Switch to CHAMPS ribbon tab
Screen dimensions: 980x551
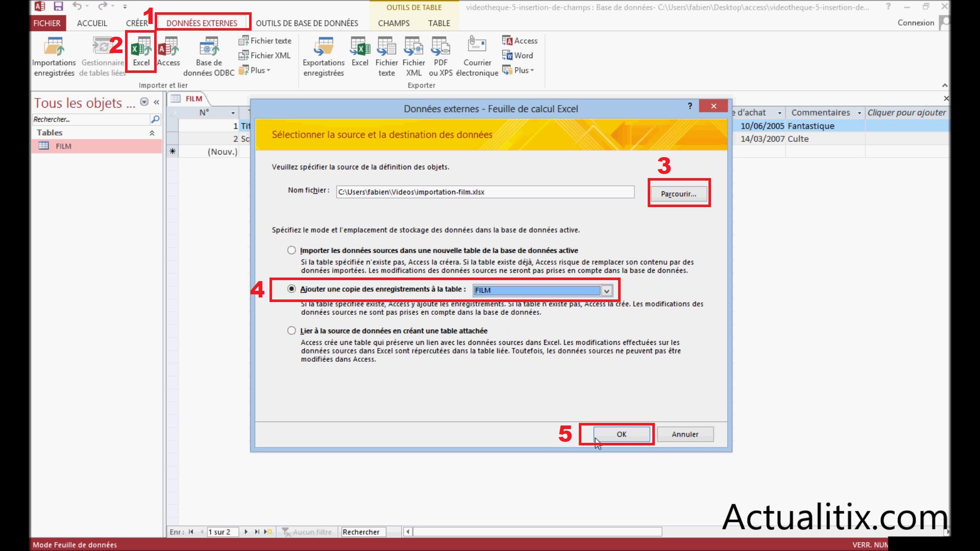click(x=394, y=23)
